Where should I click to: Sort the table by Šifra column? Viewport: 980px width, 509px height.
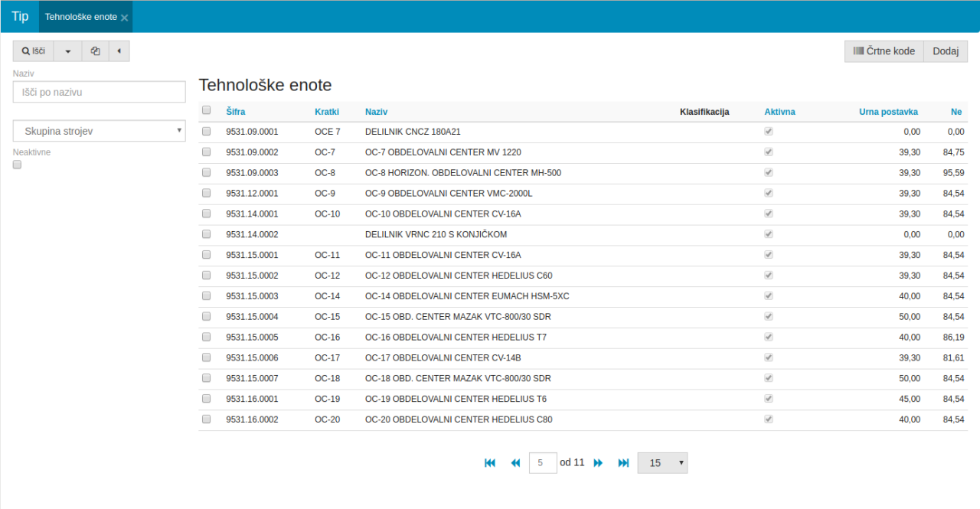tap(236, 112)
